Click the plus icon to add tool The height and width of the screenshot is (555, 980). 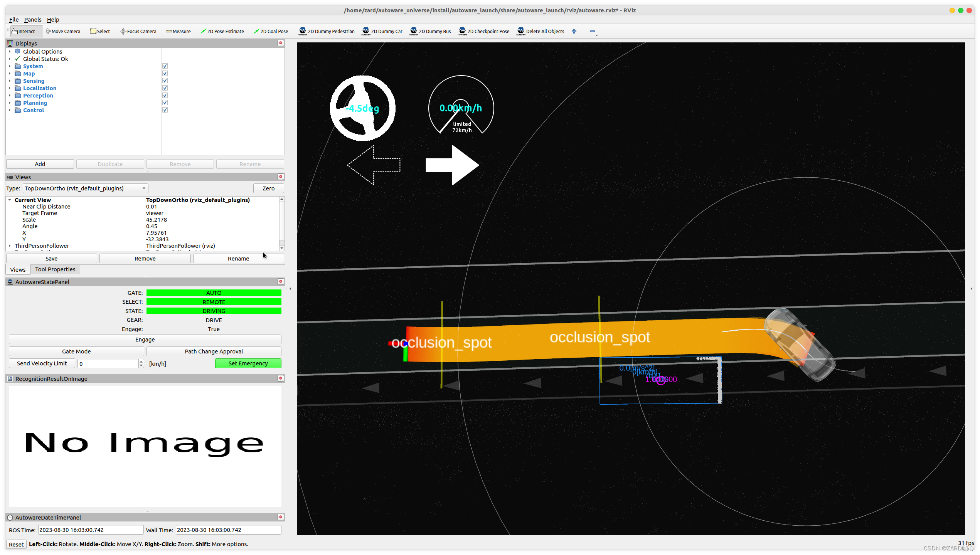click(574, 32)
